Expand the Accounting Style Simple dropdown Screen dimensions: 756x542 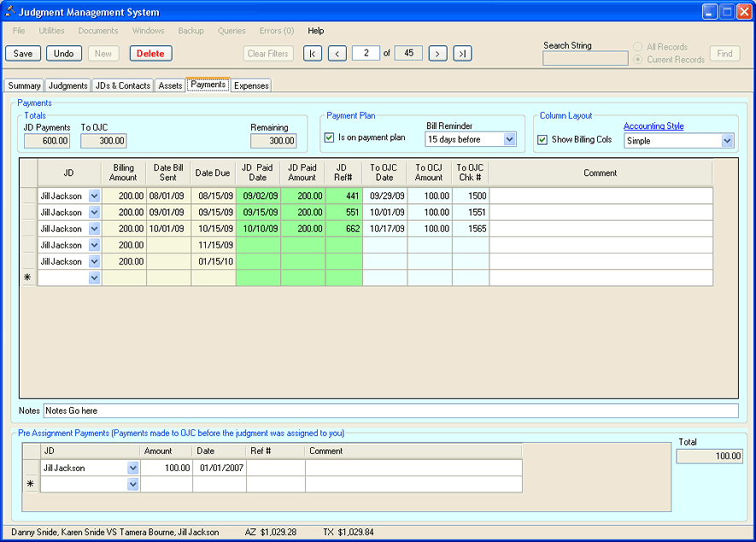click(x=727, y=141)
